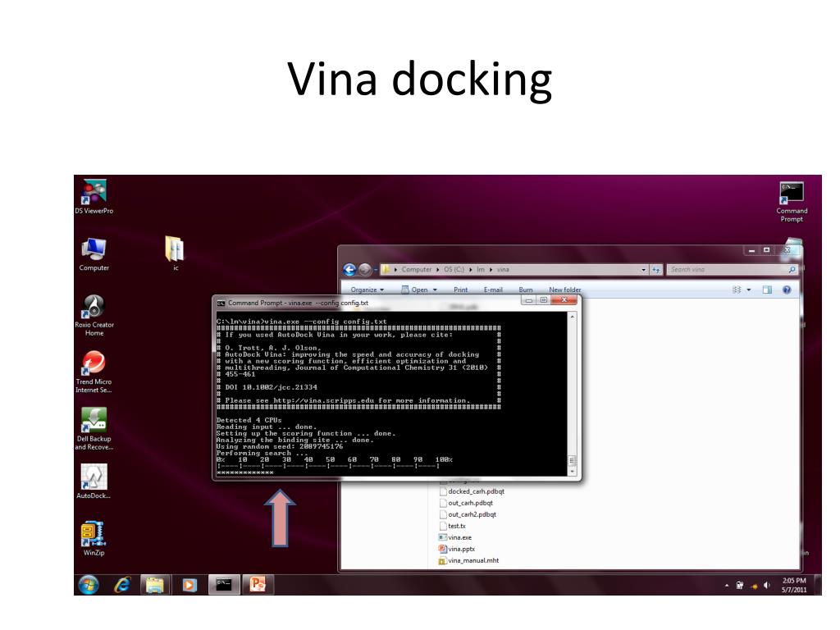Open the Command Prompt desktop shortcut

[x=792, y=202]
